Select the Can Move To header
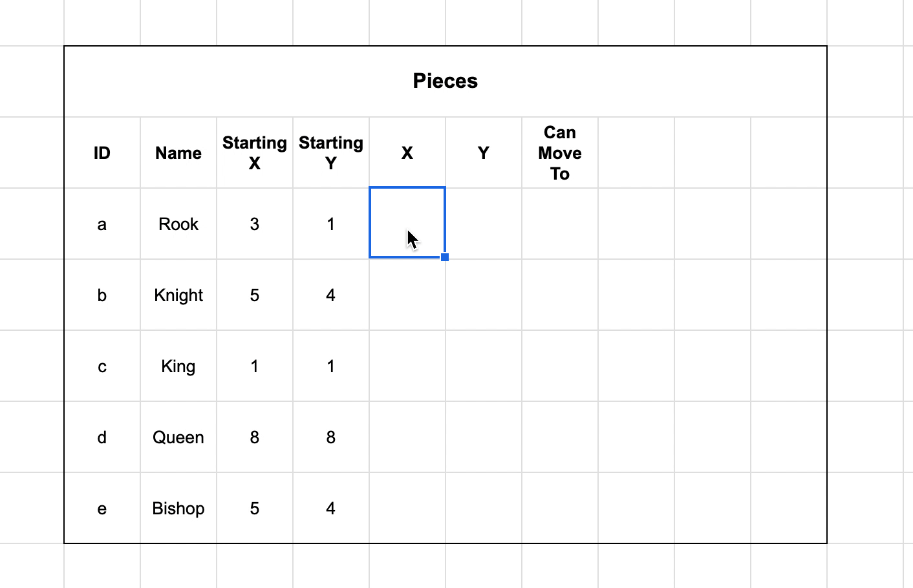The image size is (913, 588). [560, 153]
